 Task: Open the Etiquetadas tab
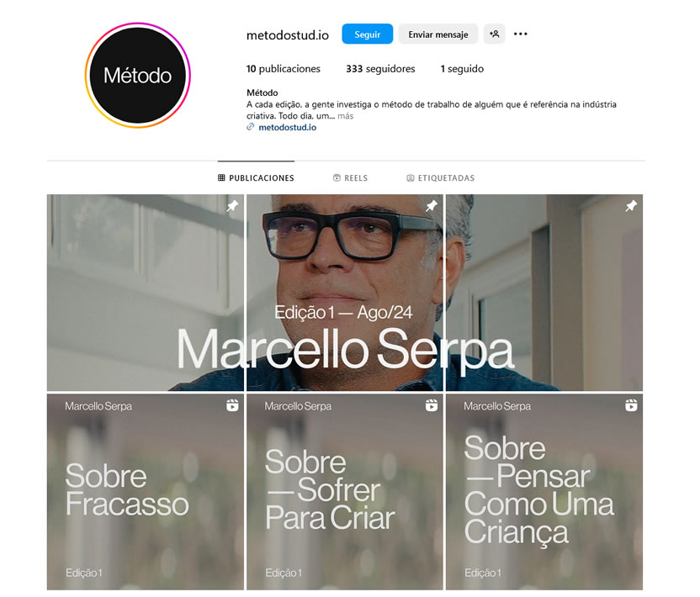click(x=440, y=178)
